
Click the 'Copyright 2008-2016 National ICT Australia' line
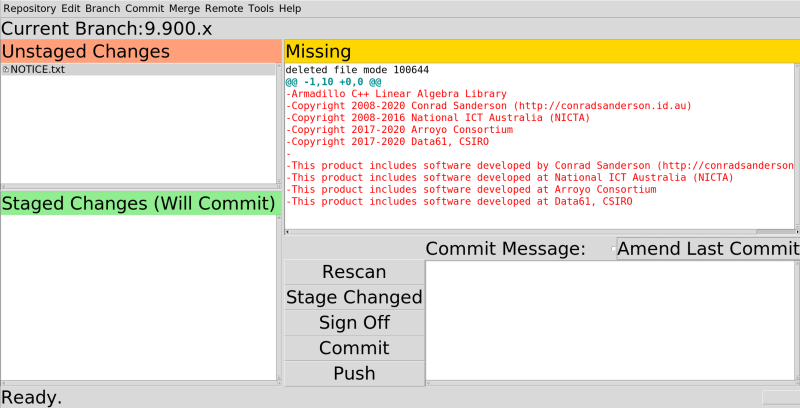[x=438, y=118]
